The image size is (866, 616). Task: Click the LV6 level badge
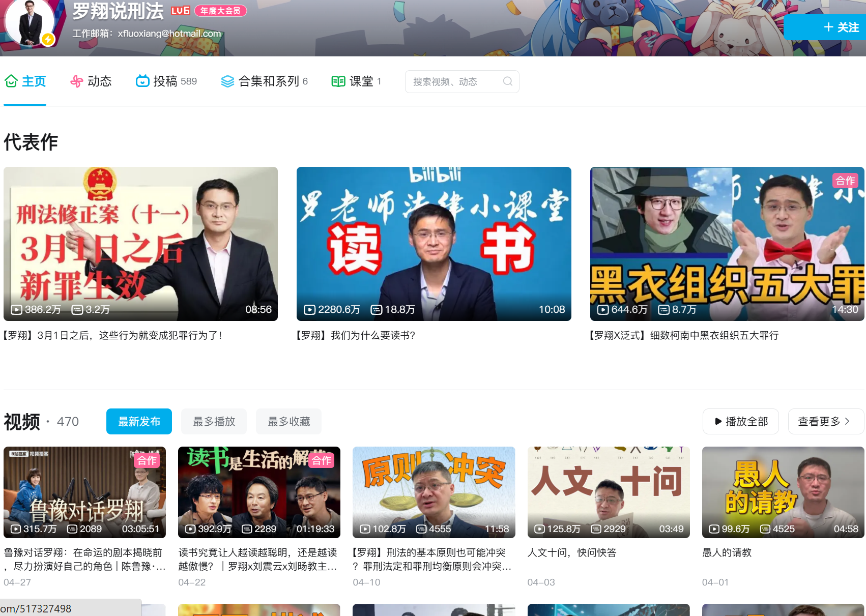pyautogui.click(x=181, y=11)
